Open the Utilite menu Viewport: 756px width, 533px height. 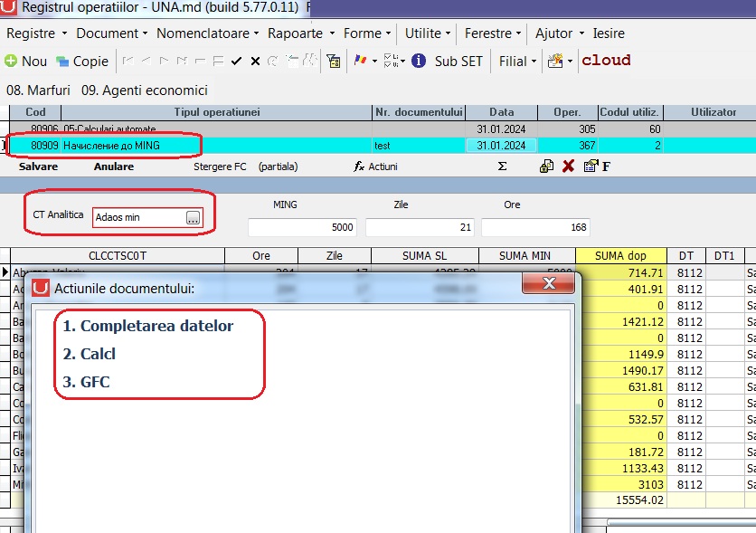click(428, 33)
